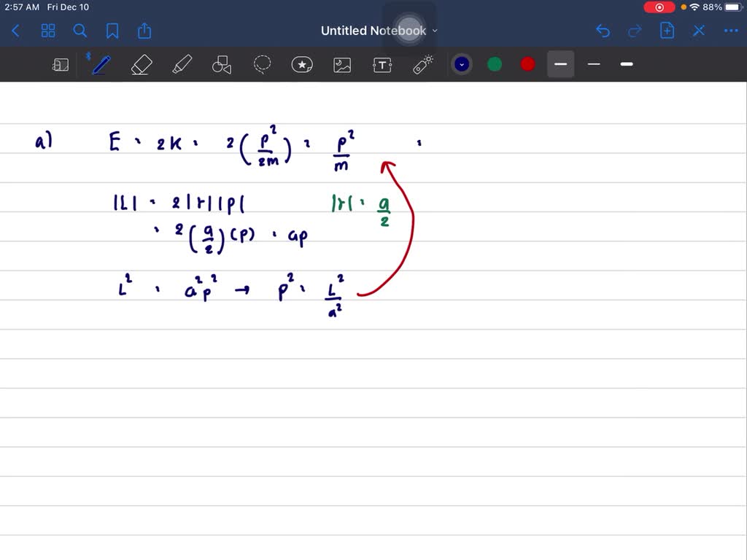Viewport: 747px width, 560px height.
Task: Open the Elements sticker tool
Action: 302,64
